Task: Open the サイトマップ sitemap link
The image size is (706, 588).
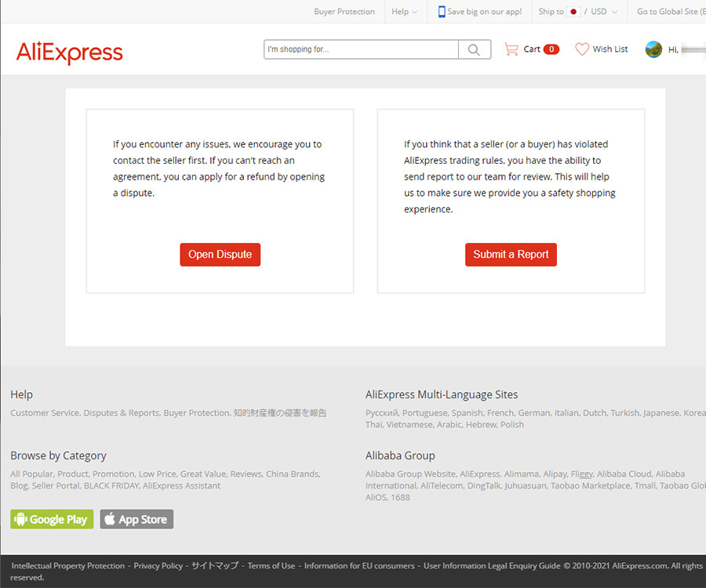Action: tap(215, 565)
